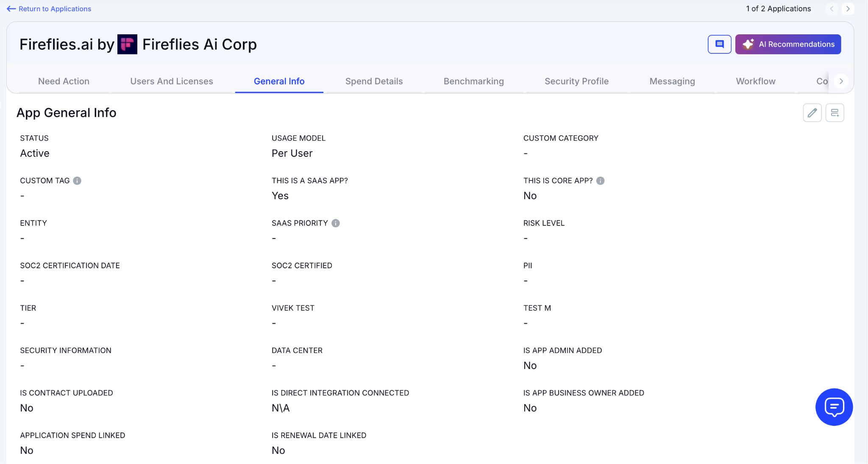
Task: Click the Core App info icon
Action: (x=600, y=181)
